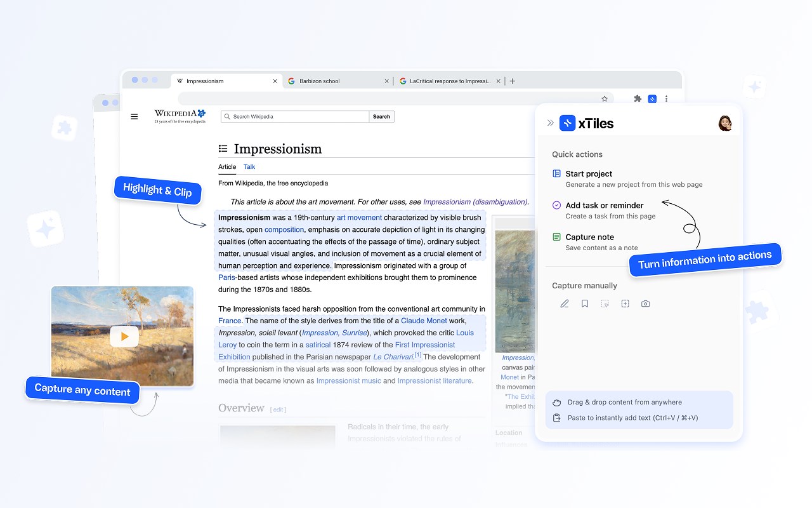Open the France link
This screenshot has width=812, height=508.
[x=230, y=321]
